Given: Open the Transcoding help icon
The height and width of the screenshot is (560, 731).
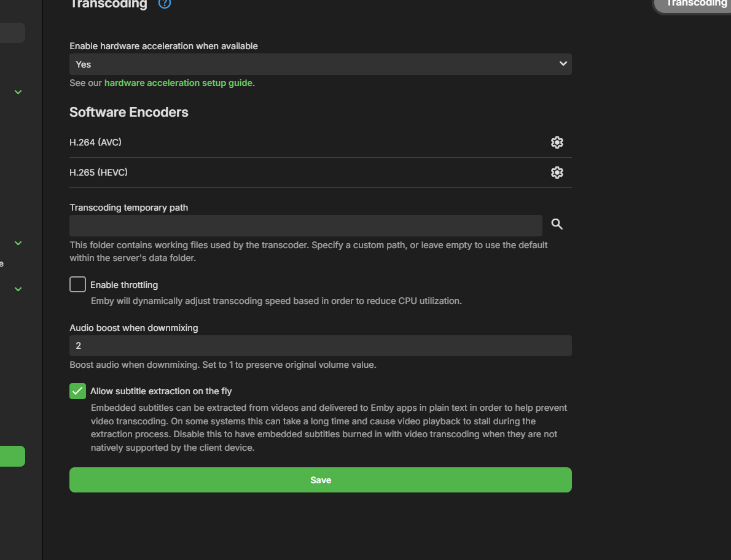Looking at the screenshot, I should point(164,4).
